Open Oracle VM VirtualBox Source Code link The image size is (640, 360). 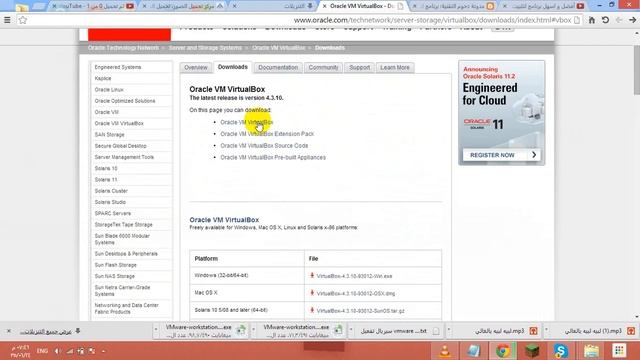(x=264, y=146)
